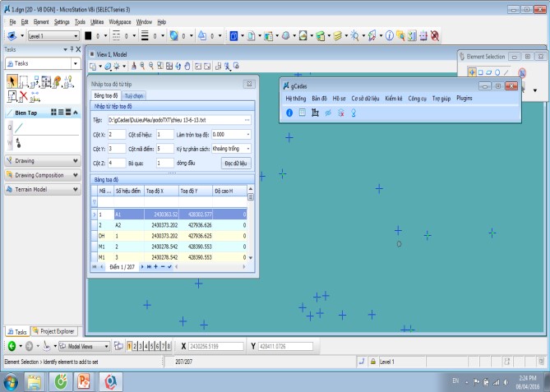Toggle view number 2 button
The width and height of the screenshot is (550, 392).
point(136,347)
